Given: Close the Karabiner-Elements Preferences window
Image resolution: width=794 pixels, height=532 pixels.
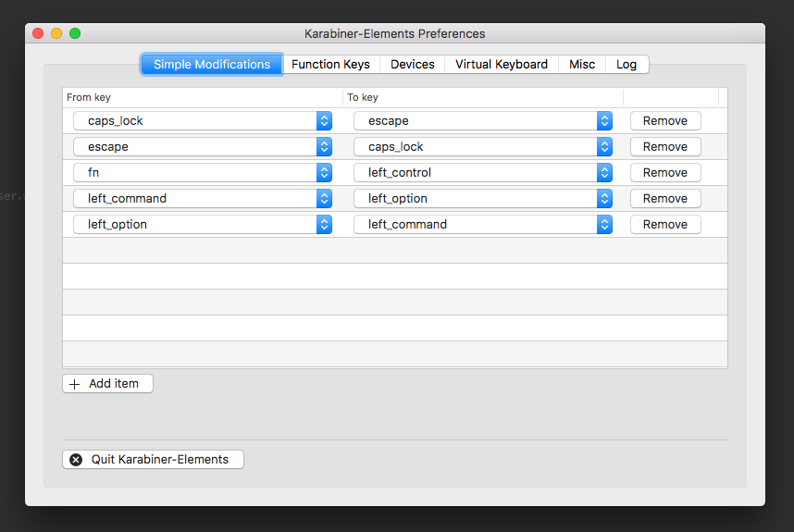Looking at the screenshot, I should click(x=38, y=33).
